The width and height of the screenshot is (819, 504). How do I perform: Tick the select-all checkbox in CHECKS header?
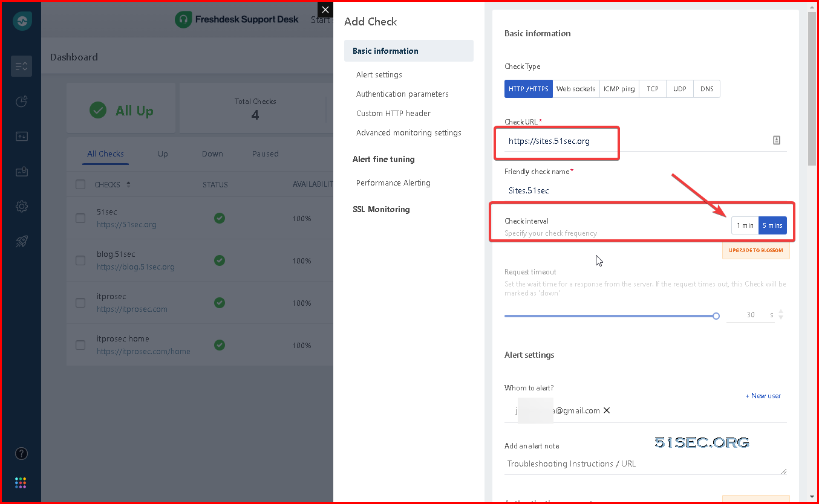pyautogui.click(x=80, y=184)
